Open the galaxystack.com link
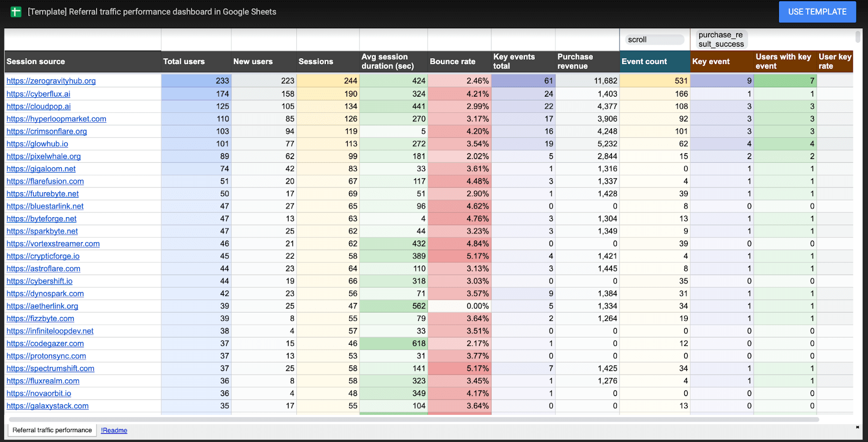868x442 pixels. [x=47, y=406]
